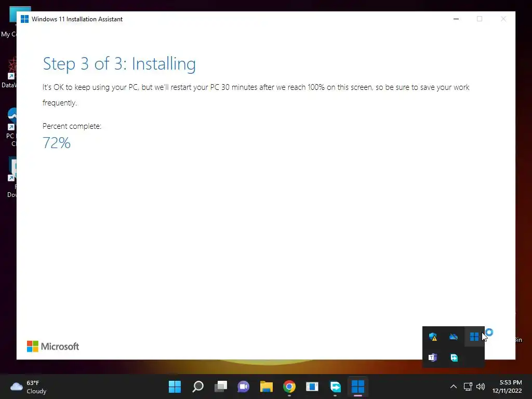Open the Windows Start menu

175,387
